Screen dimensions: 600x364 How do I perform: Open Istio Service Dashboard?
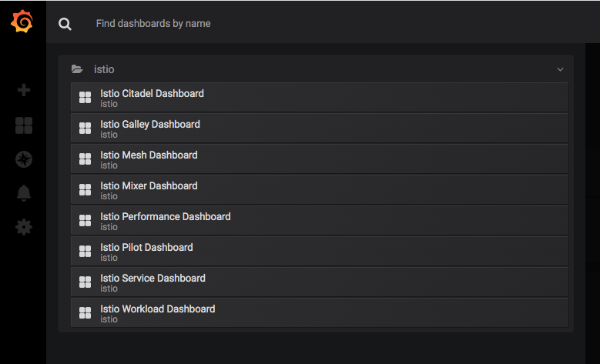click(153, 279)
